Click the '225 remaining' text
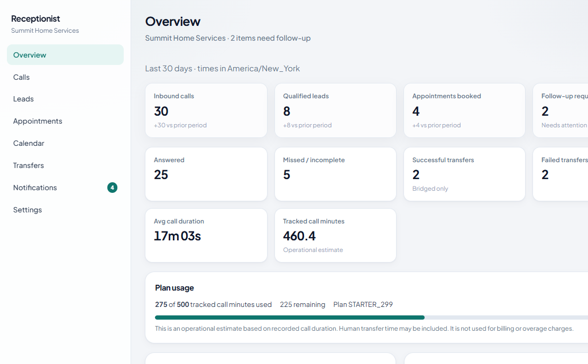Image resolution: width=588 pixels, height=364 pixels. 302,304
